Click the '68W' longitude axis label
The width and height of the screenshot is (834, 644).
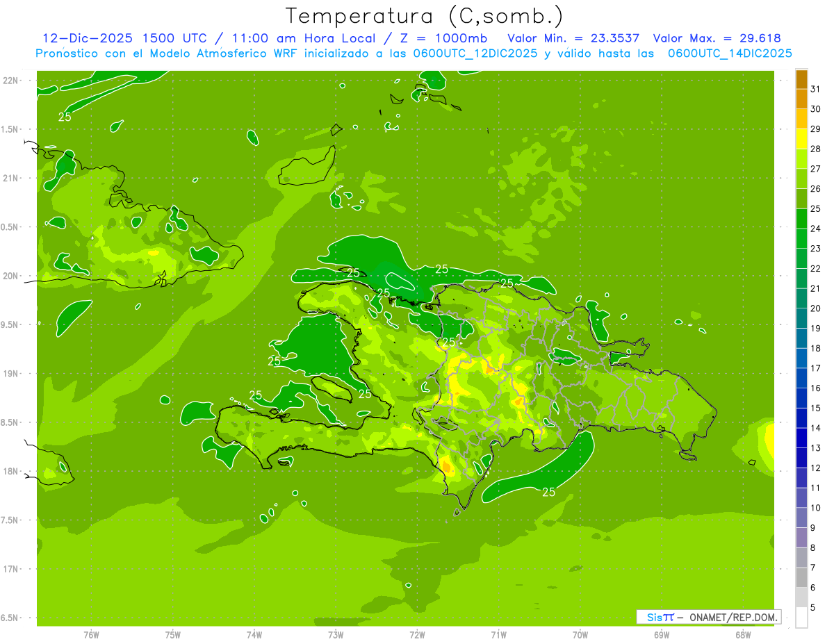(743, 635)
